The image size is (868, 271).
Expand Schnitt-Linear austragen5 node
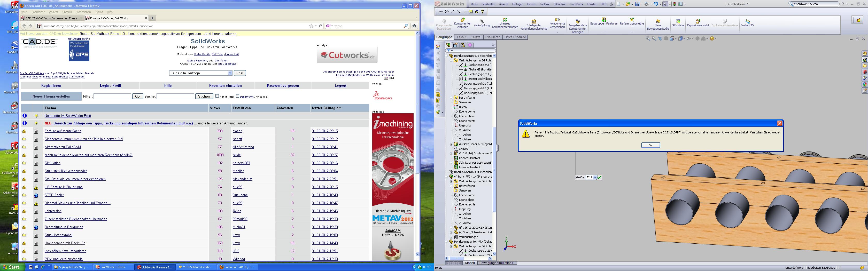pyautogui.click(x=451, y=163)
